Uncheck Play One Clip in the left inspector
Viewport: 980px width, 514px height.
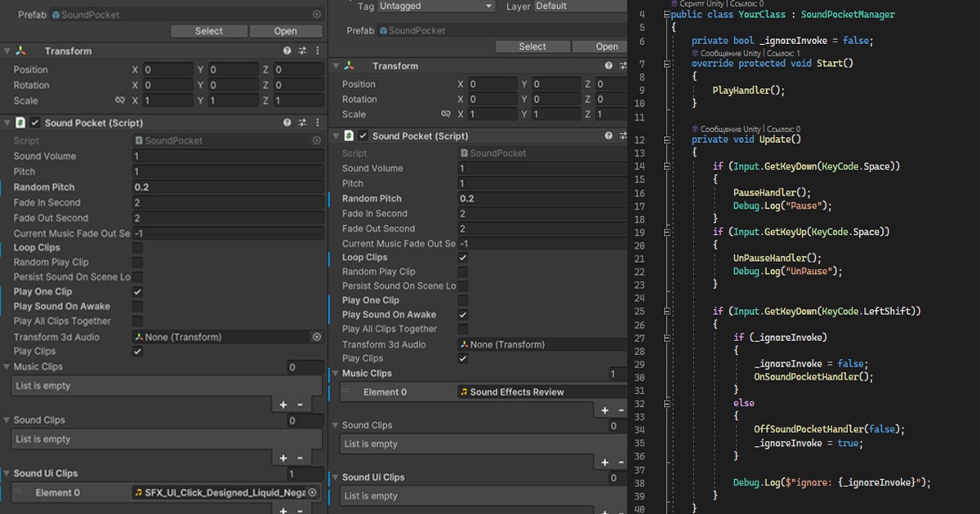click(137, 292)
